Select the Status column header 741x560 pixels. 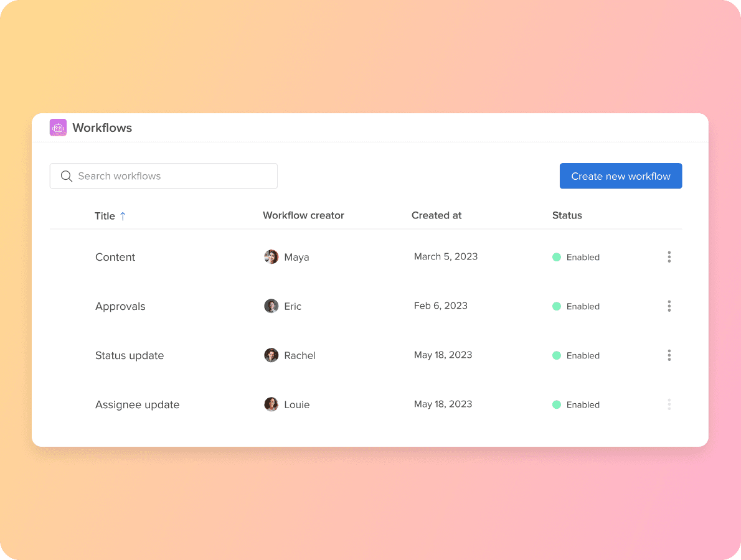coord(567,215)
